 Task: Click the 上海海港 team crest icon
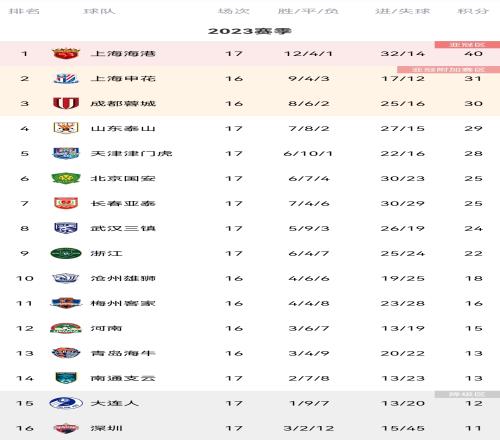click(x=66, y=53)
